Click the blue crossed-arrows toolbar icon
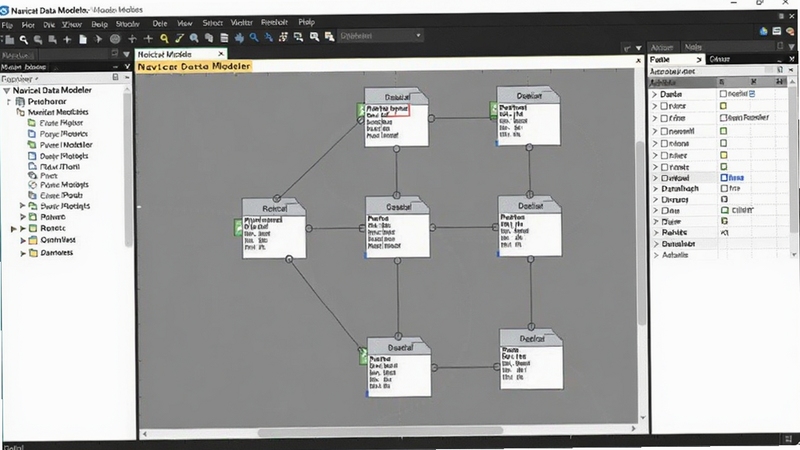Image resolution: width=800 pixels, height=450 pixels. pyautogui.click(x=268, y=38)
